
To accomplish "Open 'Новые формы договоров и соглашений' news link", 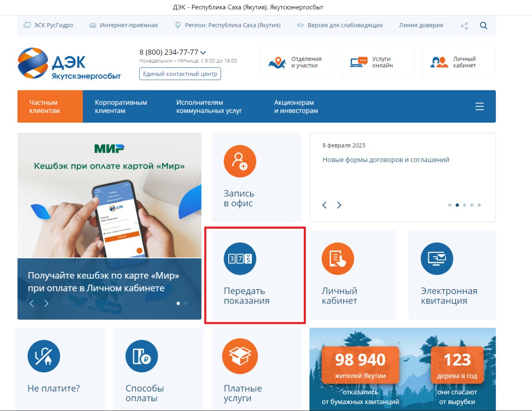I will 385,160.
